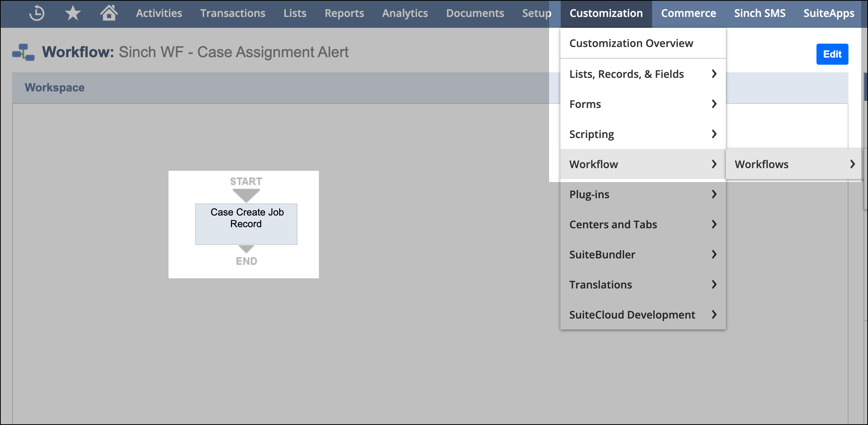Open the Shortcuts star icon

pyautogui.click(x=73, y=13)
